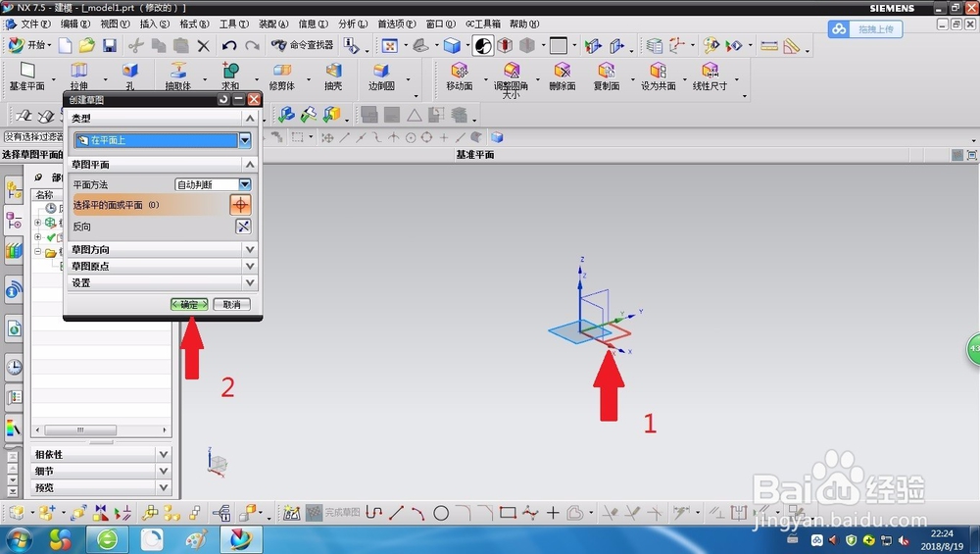
Task: Undo the last action
Action: click(228, 46)
